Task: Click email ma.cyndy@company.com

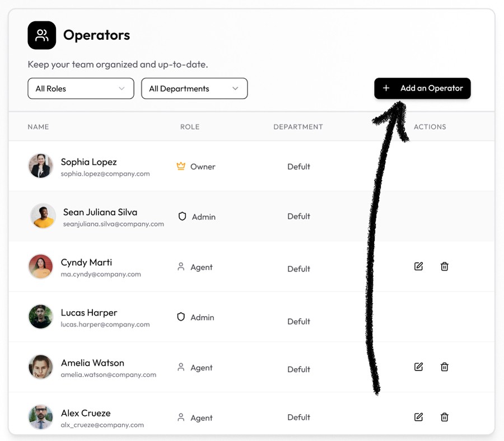Action: click(x=101, y=274)
